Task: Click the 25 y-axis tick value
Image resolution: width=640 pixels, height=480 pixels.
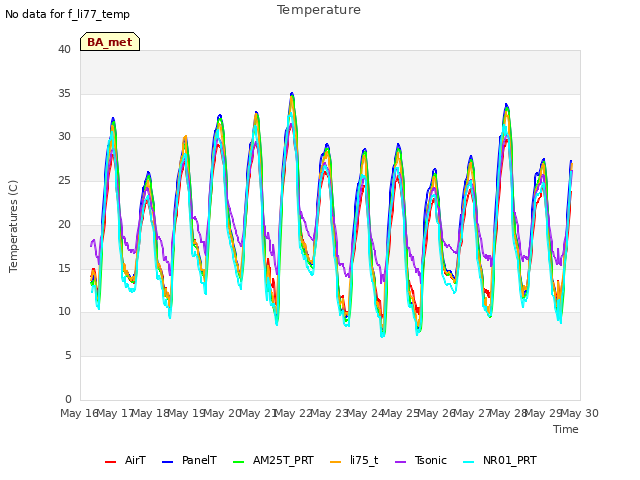Action: tap(64, 180)
